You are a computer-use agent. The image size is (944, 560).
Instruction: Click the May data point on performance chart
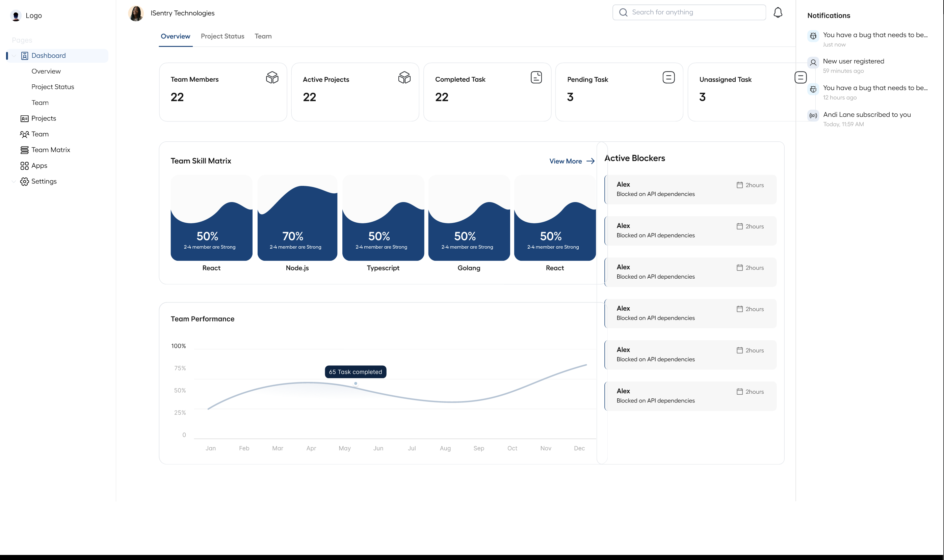[x=355, y=383]
